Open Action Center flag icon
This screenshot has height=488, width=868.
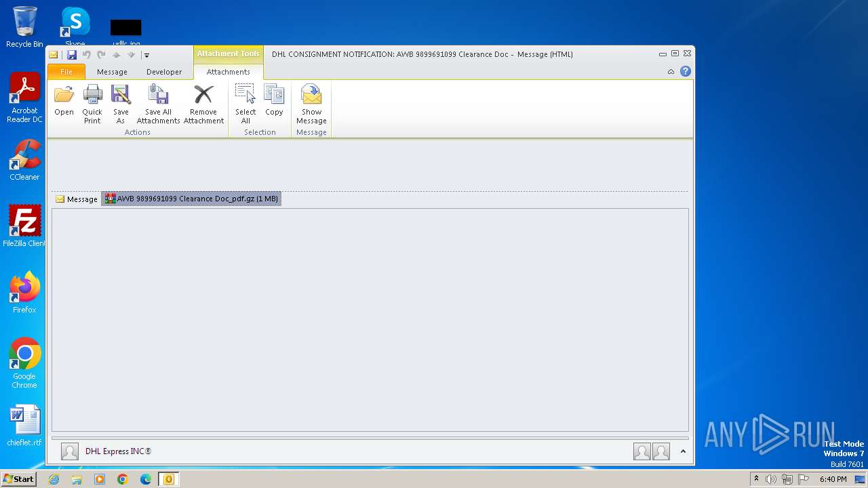[x=802, y=479]
